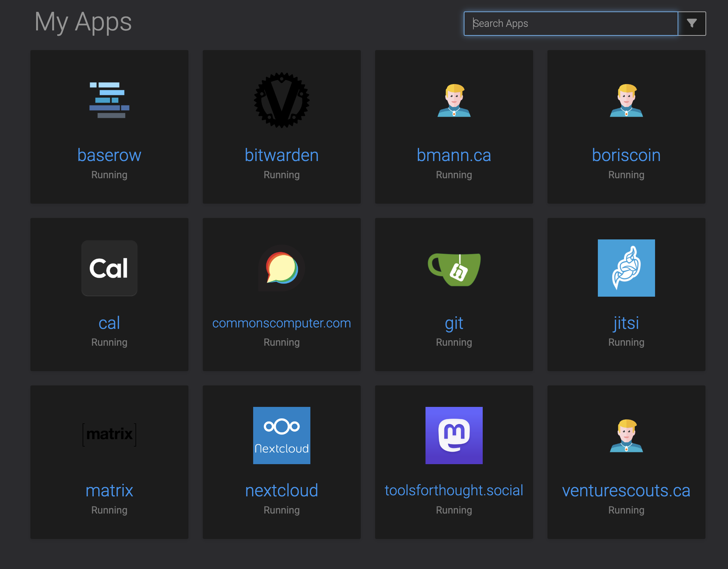The width and height of the screenshot is (728, 569).
Task: Click the Running status under cal
Action: click(109, 342)
